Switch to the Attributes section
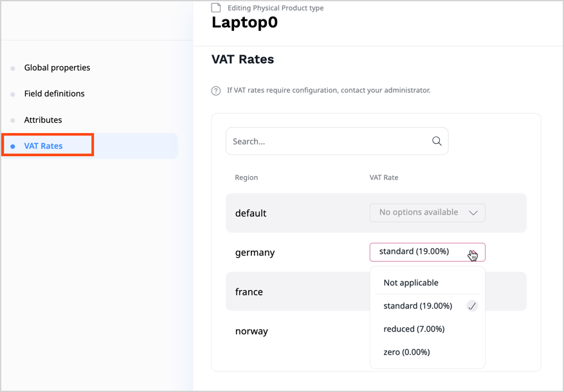564x392 pixels. [x=43, y=120]
